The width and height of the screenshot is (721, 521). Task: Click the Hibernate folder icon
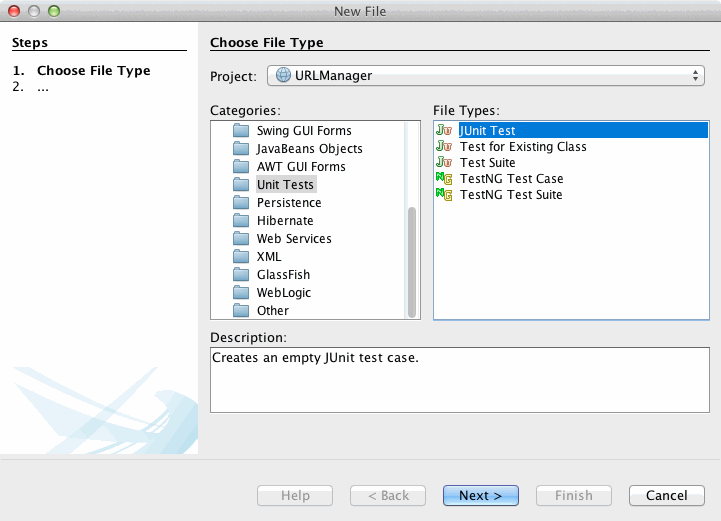click(240, 221)
